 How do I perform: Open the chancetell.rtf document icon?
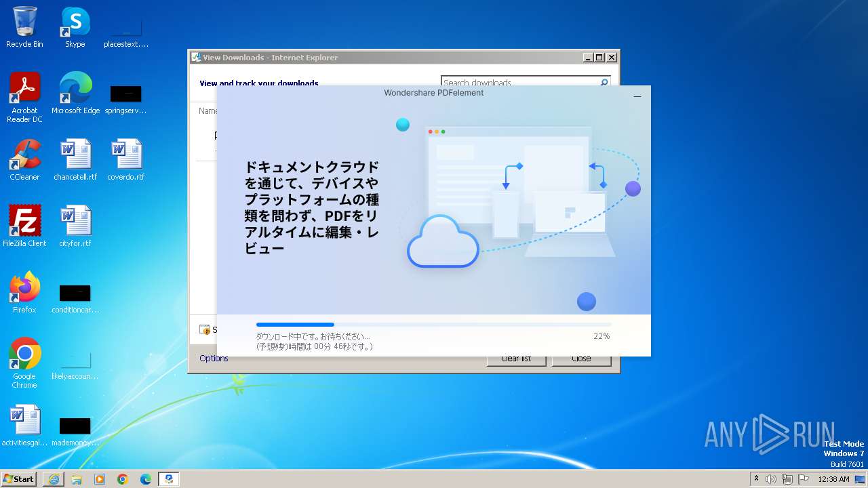pos(75,160)
